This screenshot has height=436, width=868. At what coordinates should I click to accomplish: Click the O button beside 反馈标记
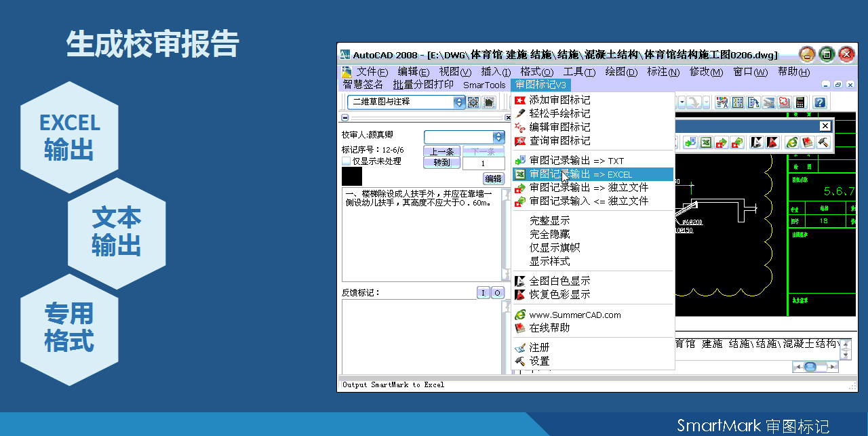(x=498, y=293)
